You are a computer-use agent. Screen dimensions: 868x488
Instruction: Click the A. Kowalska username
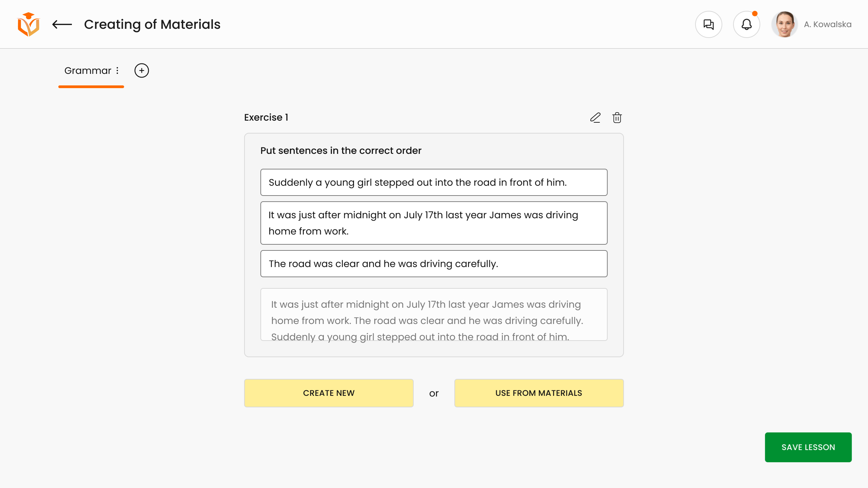[x=828, y=24]
